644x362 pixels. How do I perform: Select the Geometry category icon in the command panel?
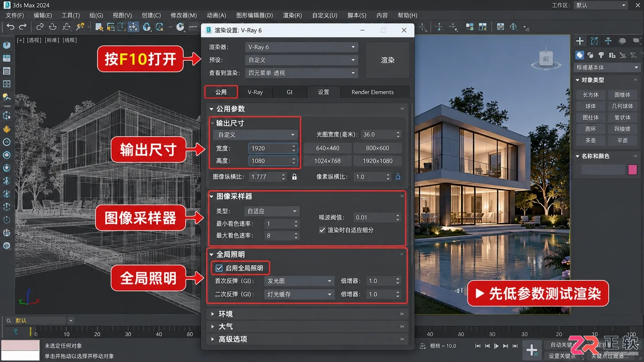coord(580,55)
